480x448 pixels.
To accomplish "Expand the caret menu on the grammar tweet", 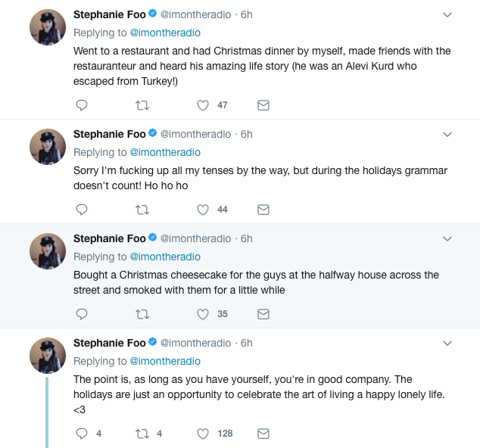I will pos(447,134).
